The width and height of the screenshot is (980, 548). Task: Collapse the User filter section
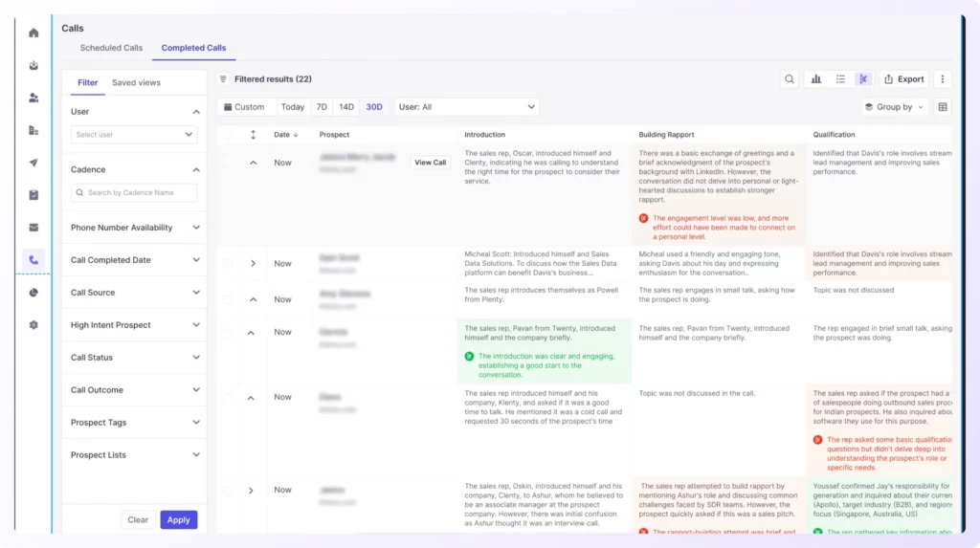click(x=196, y=112)
